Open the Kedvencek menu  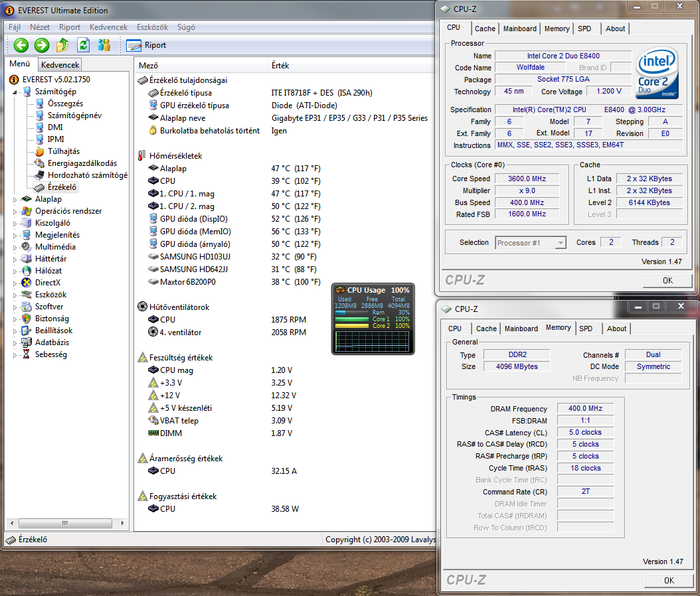[108, 27]
